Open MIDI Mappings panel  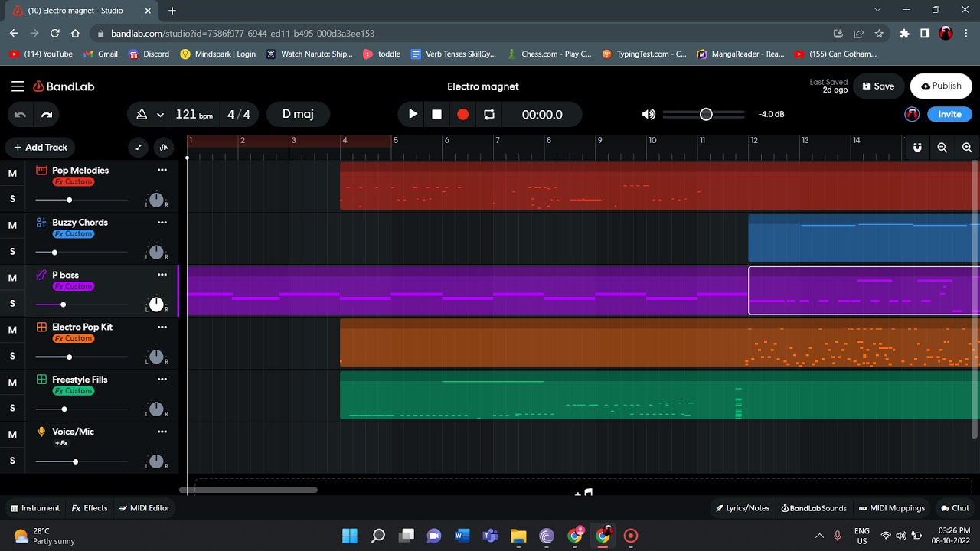point(892,508)
